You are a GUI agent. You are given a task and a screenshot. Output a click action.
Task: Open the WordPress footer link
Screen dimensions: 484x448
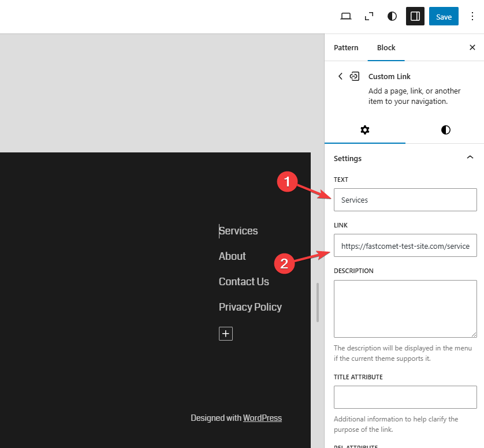click(x=262, y=418)
